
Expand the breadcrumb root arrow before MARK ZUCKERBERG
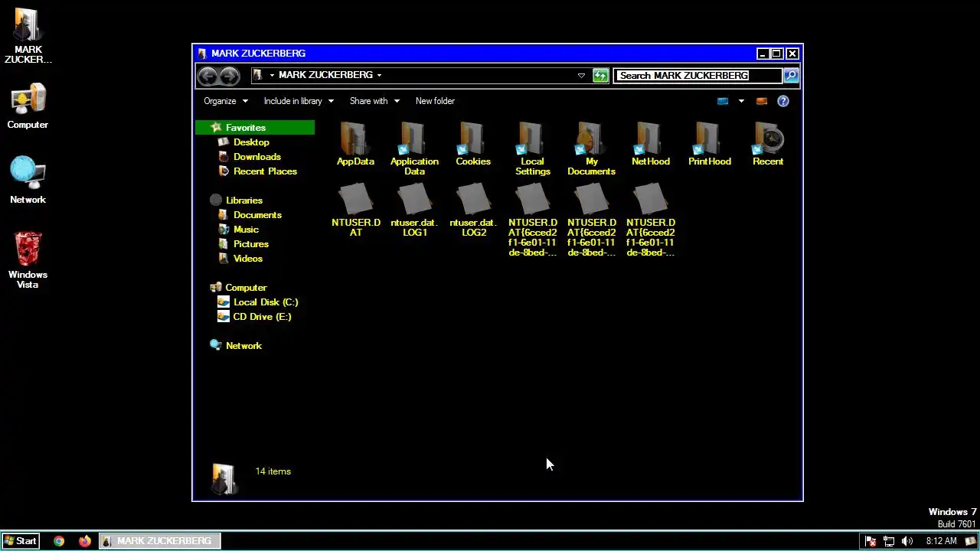pyautogui.click(x=272, y=75)
